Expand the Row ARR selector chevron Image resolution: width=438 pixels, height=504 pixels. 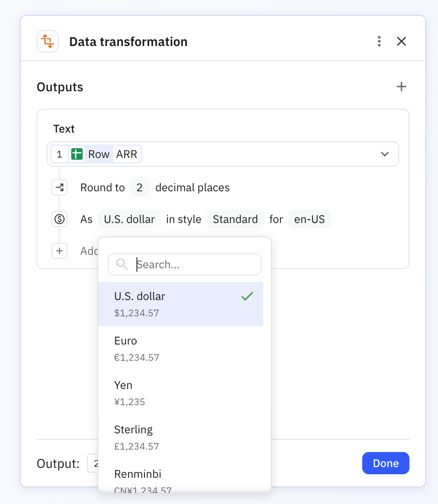[x=384, y=154]
